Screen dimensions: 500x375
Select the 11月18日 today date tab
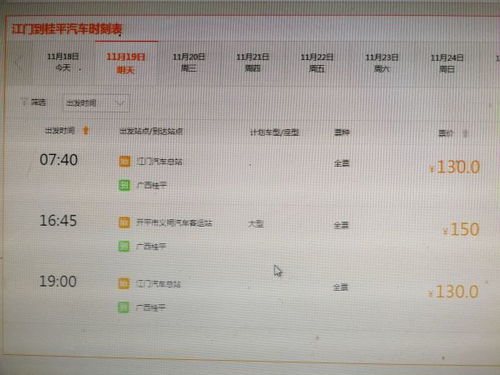point(63,62)
